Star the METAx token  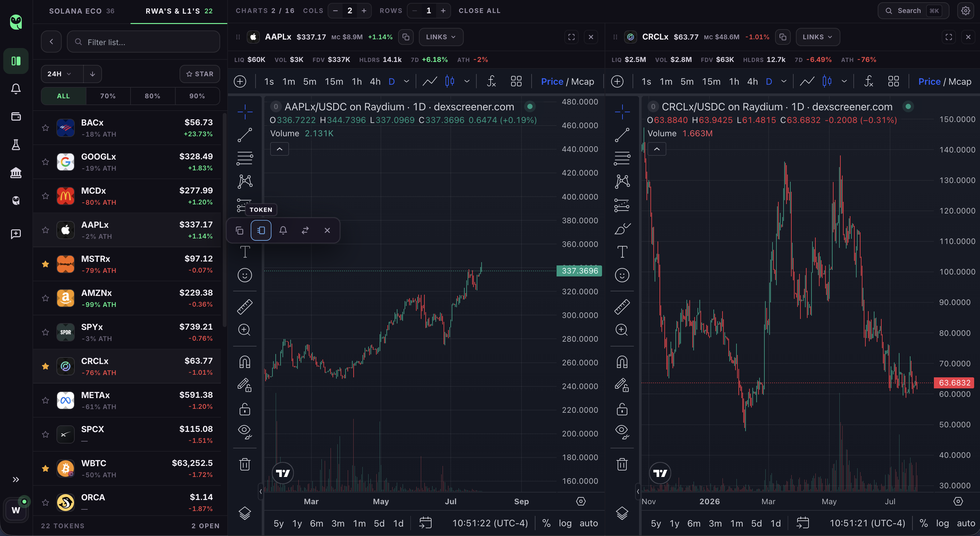45,400
